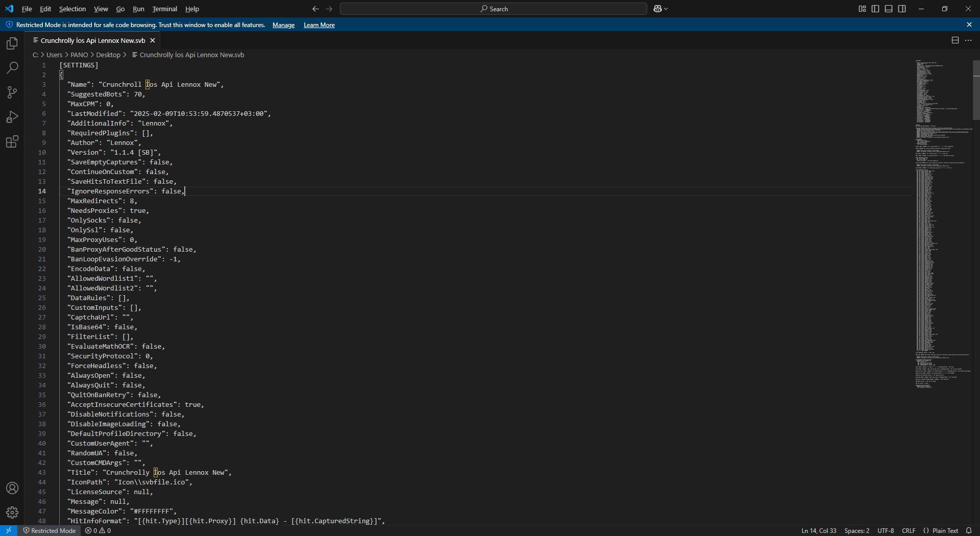The height and width of the screenshot is (536, 980).
Task: Click the Manage link in the banner
Action: [283, 25]
